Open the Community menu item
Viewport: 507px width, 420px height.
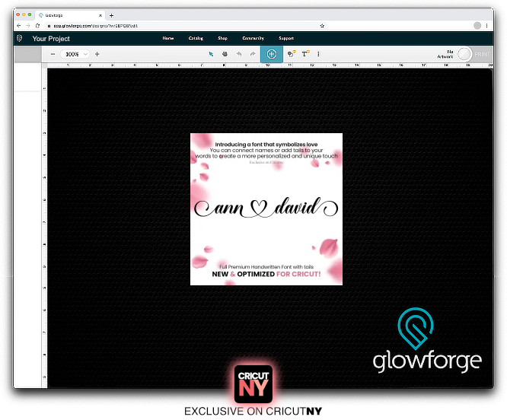tap(253, 38)
